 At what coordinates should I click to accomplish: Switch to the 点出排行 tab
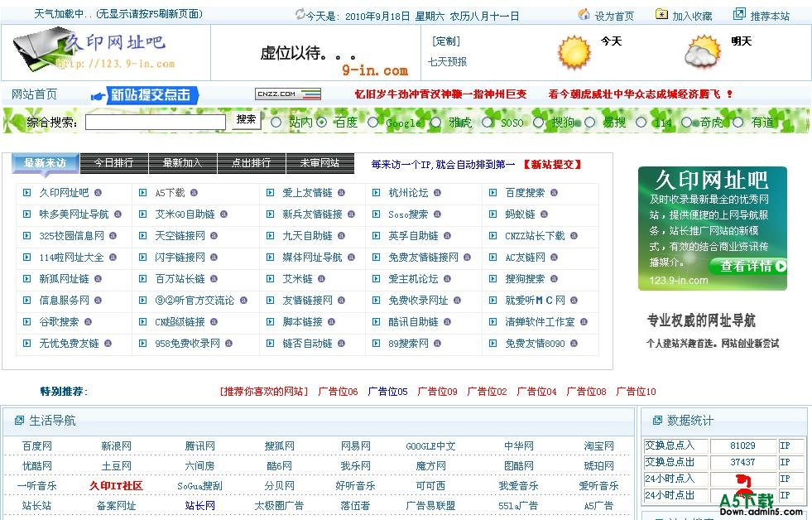tap(251, 163)
